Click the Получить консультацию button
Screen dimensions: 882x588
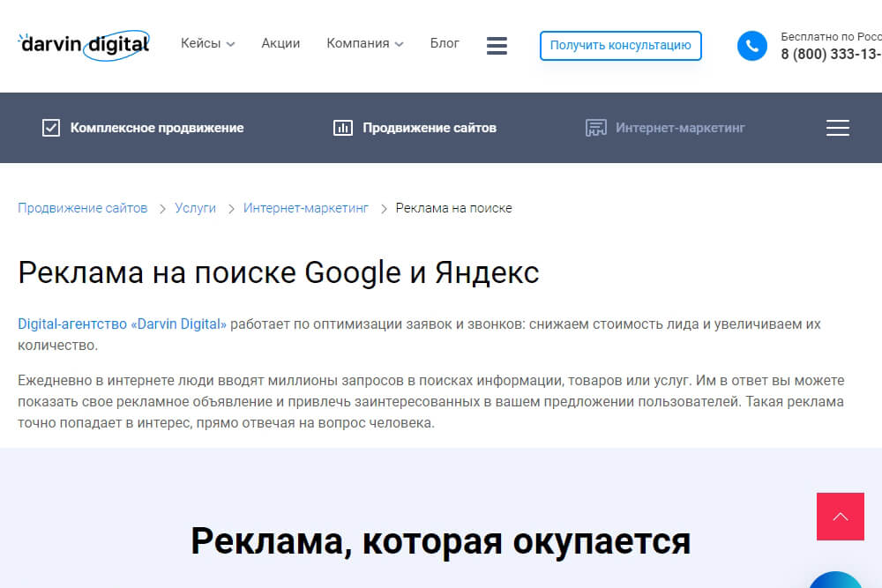tap(620, 46)
